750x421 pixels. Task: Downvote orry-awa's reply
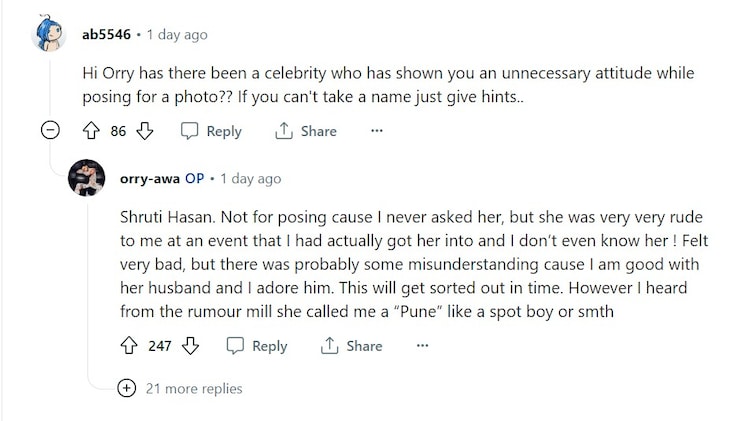click(x=190, y=346)
